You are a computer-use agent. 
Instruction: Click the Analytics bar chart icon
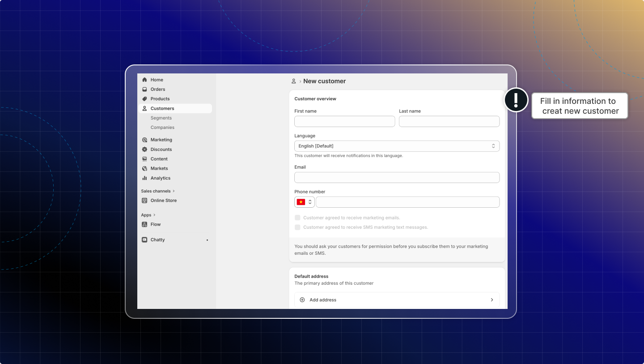point(144,178)
